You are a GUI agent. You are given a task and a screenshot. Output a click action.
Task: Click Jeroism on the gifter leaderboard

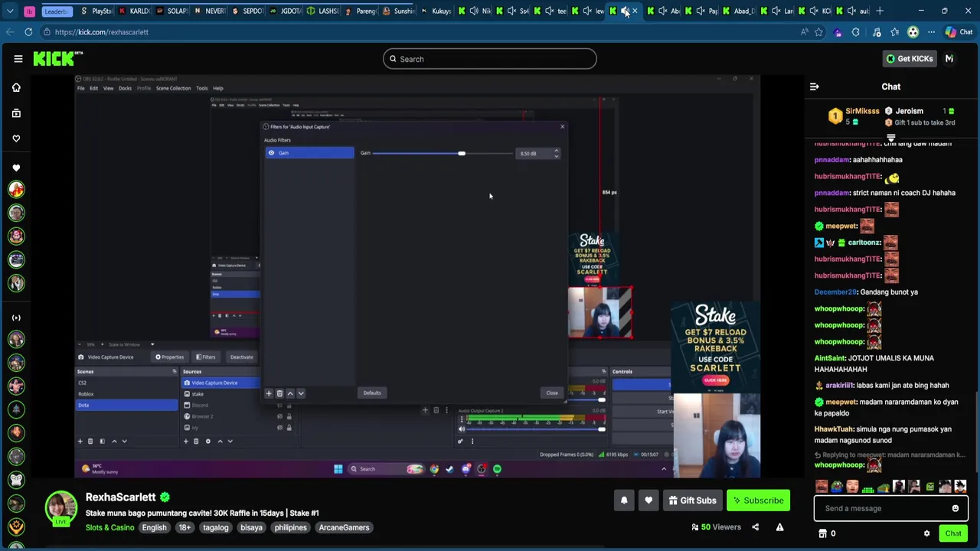[910, 111]
